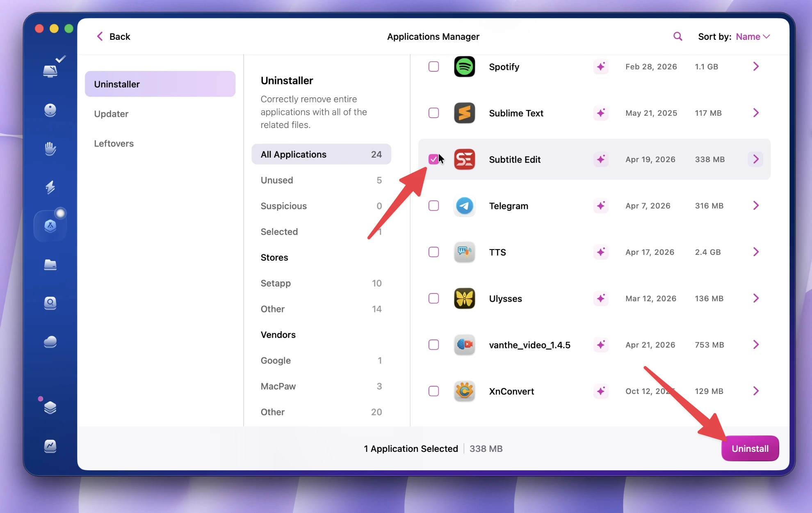
Task: Tick the TTS checkbox
Action: point(433,252)
